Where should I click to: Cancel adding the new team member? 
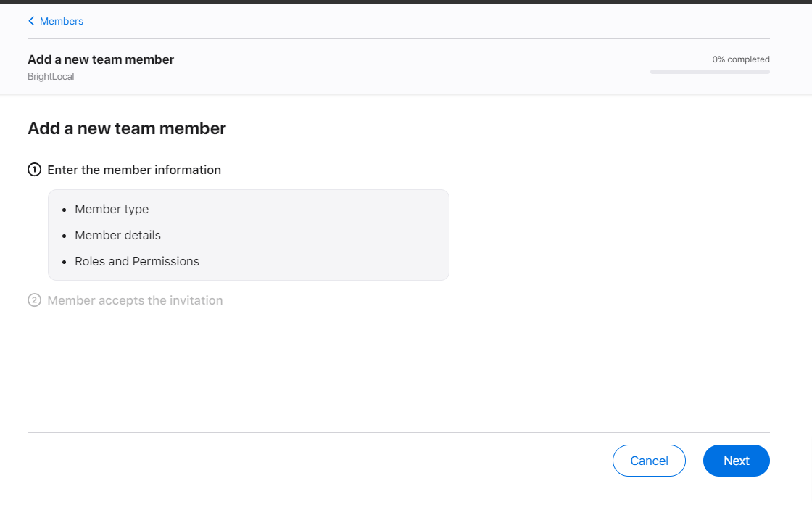pyautogui.click(x=649, y=461)
